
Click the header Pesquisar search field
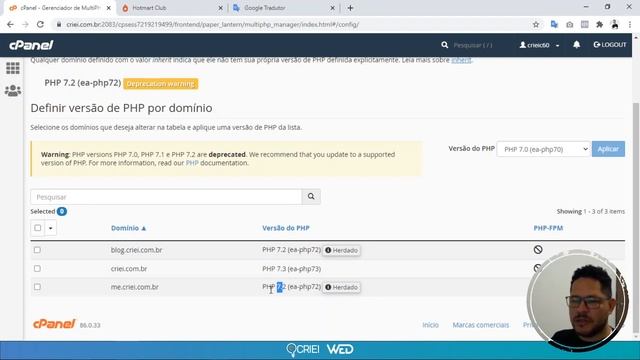pos(473,45)
